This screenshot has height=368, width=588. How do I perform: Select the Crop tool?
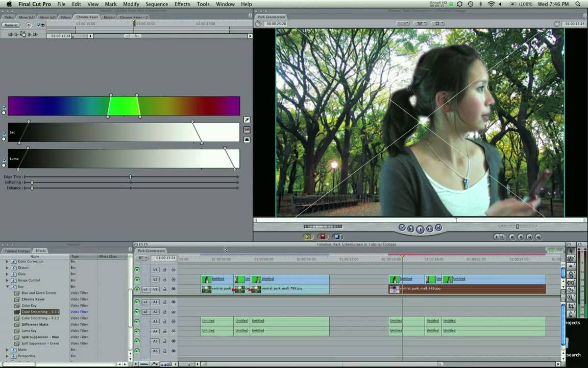pos(571,306)
